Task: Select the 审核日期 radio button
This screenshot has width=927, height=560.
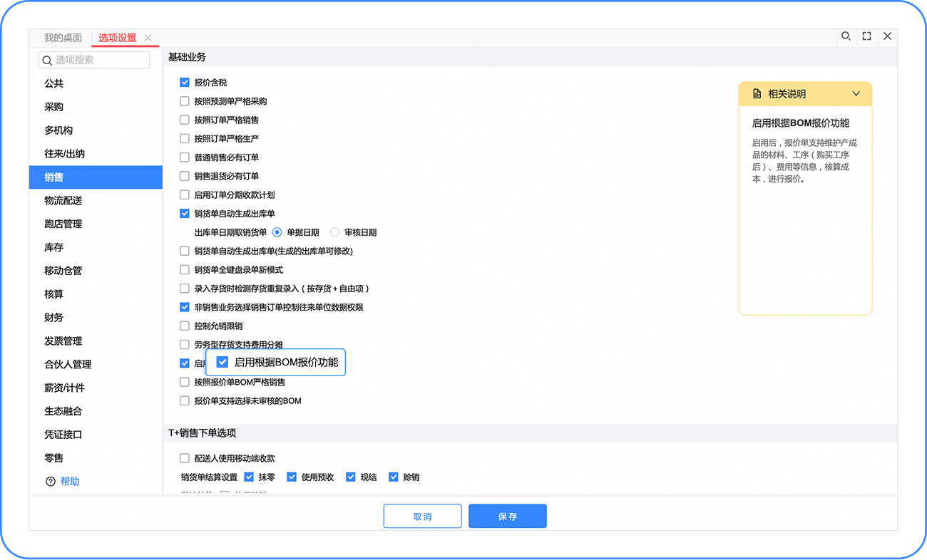Action: coord(334,232)
